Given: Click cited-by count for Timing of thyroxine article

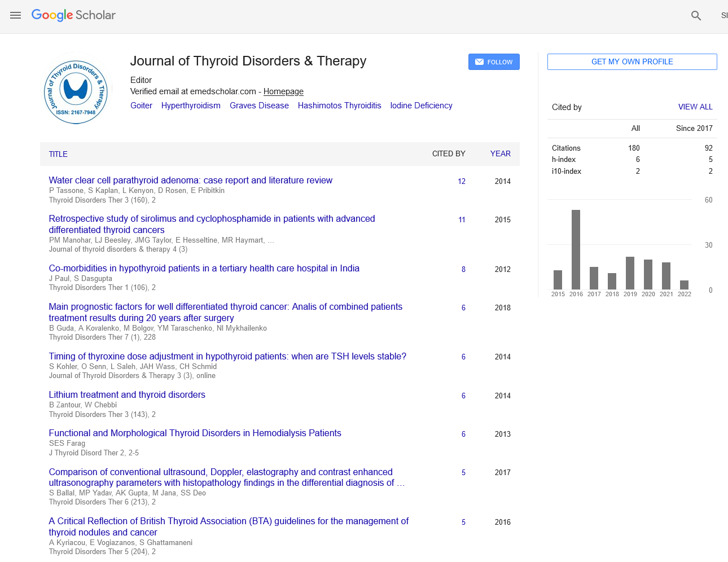Looking at the screenshot, I should (x=463, y=357).
